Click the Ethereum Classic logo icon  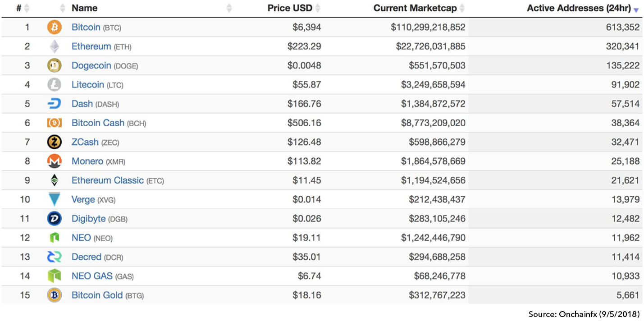point(54,180)
